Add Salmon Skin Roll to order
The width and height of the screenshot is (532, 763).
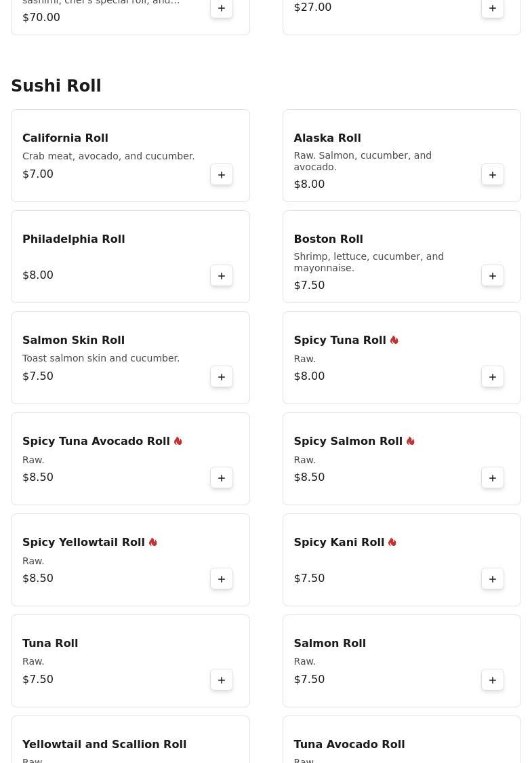click(222, 377)
